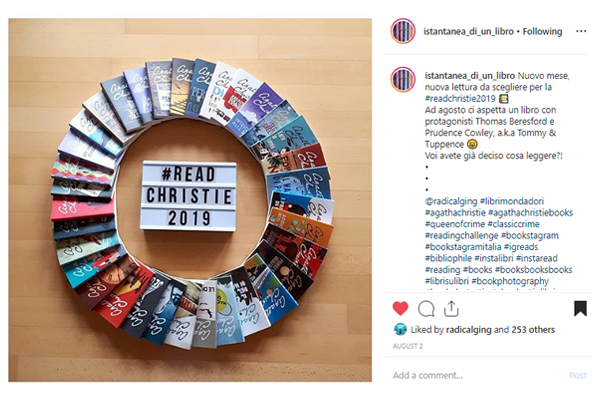Open the #readchristie2019 hashtag

[x=460, y=98]
